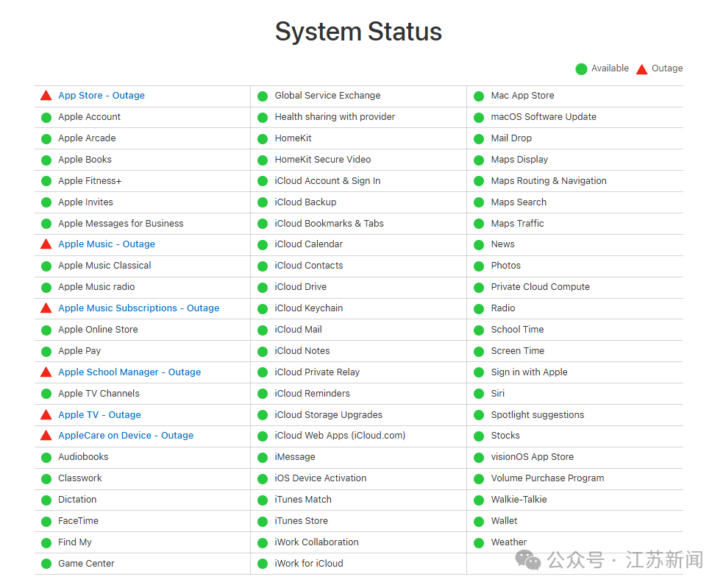Click iCloud Web Apps (iCloud.com) text
726x588 pixels.
pyautogui.click(x=340, y=436)
